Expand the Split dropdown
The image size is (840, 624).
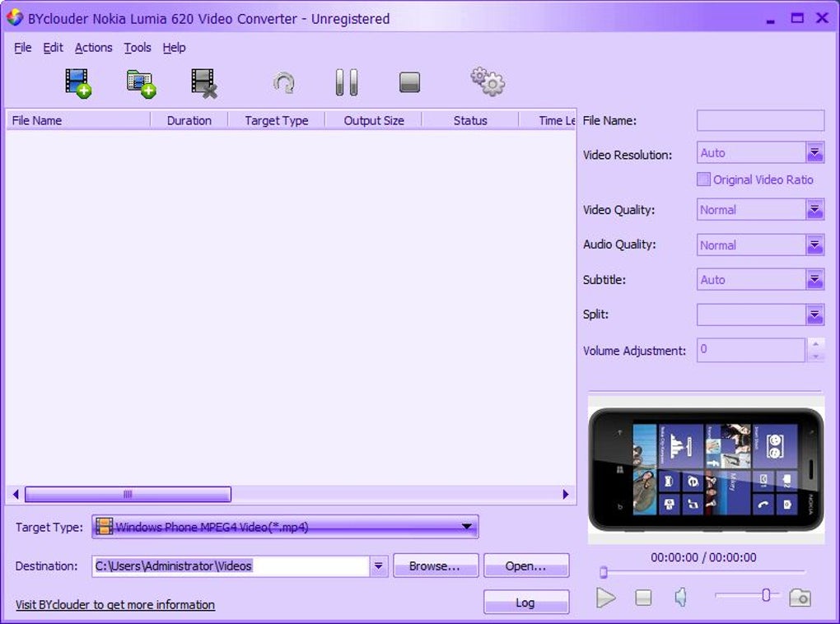814,314
